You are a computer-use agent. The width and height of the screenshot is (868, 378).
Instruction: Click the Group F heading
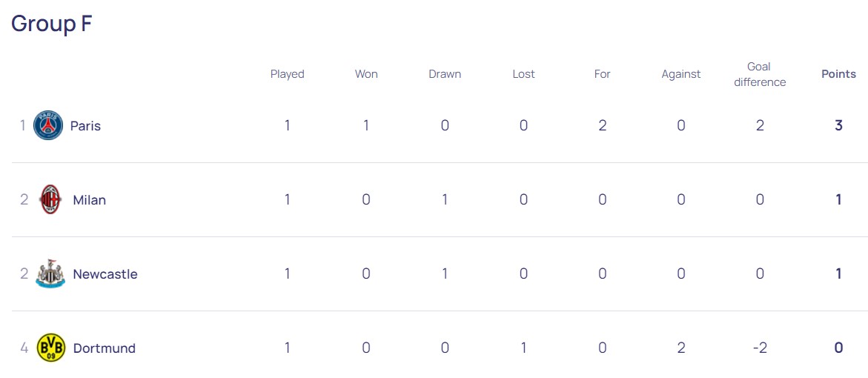[x=52, y=24]
